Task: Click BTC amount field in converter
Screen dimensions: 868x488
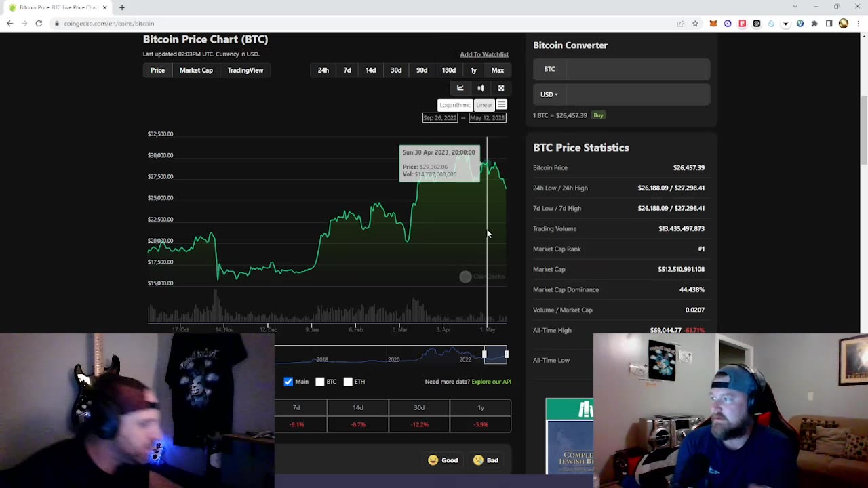Action: pyautogui.click(x=637, y=69)
